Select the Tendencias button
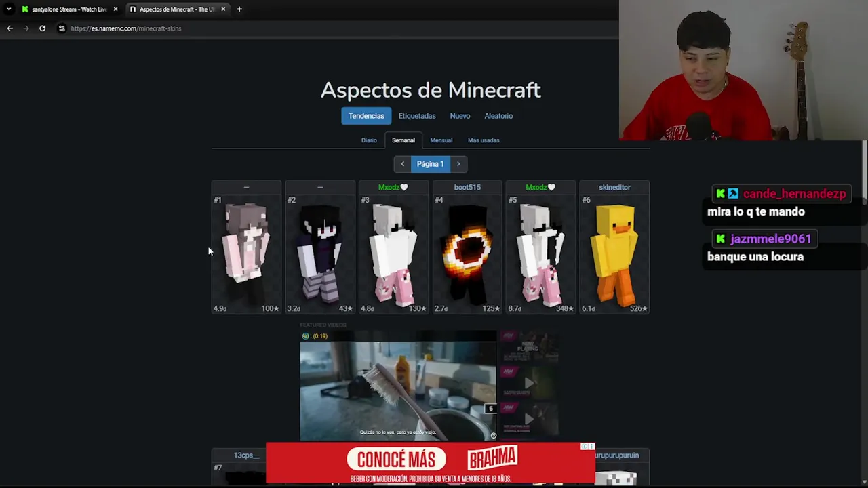The height and width of the screenshot is (488, 868). (x=366, y=116)
